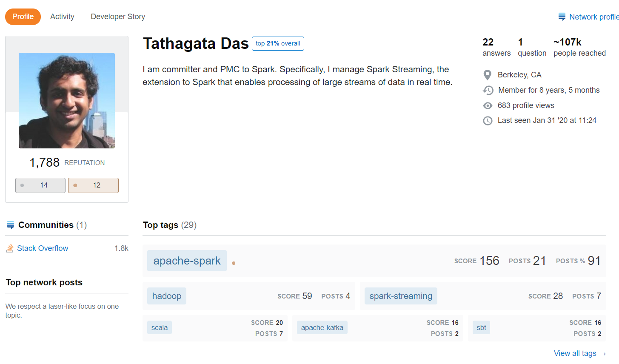Image resolution: width=619 pixels, height=364 pixels.
Task: Open the Developer Story tab
Action: tap(118, 16)
